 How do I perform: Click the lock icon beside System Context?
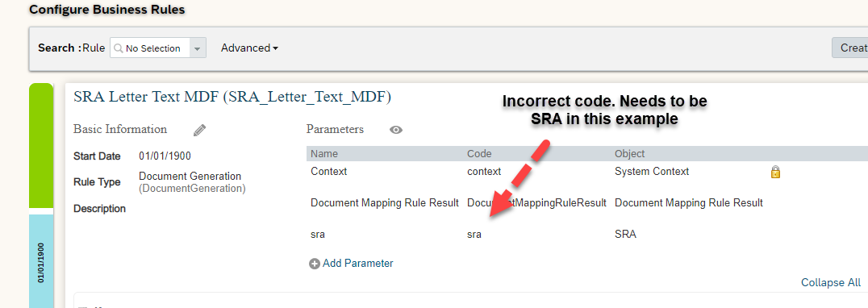coord(775,172)
